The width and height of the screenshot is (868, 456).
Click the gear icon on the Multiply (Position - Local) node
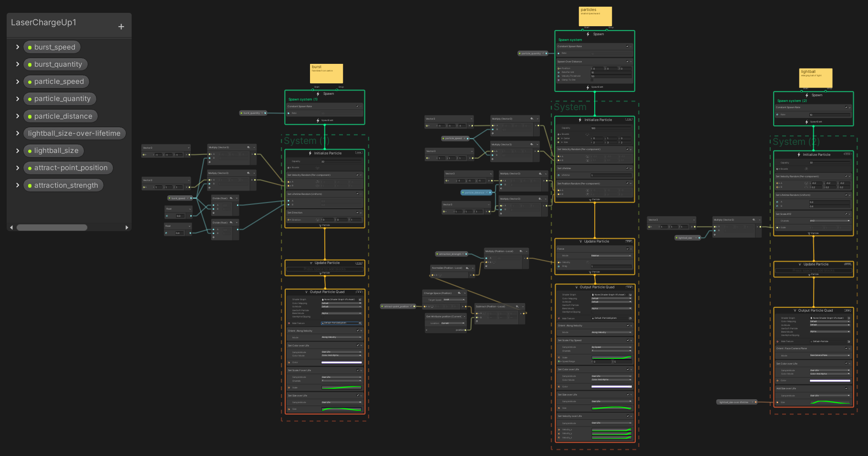tap(521, 251)
